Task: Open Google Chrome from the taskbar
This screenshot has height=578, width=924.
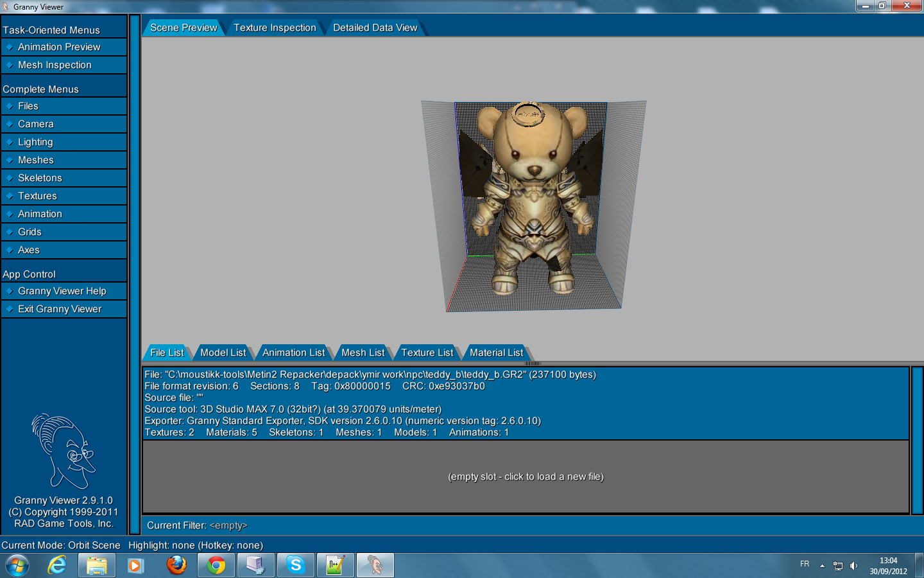Action: [216, 565]
